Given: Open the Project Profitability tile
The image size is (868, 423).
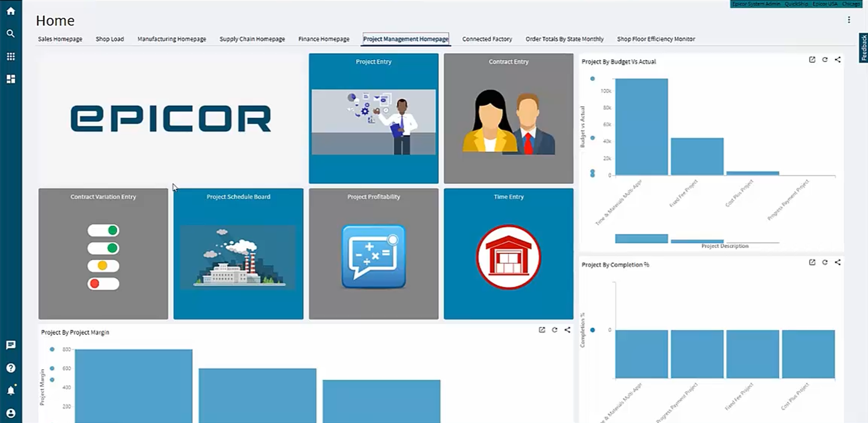Looking at the screenshot, I should [373, 254].
